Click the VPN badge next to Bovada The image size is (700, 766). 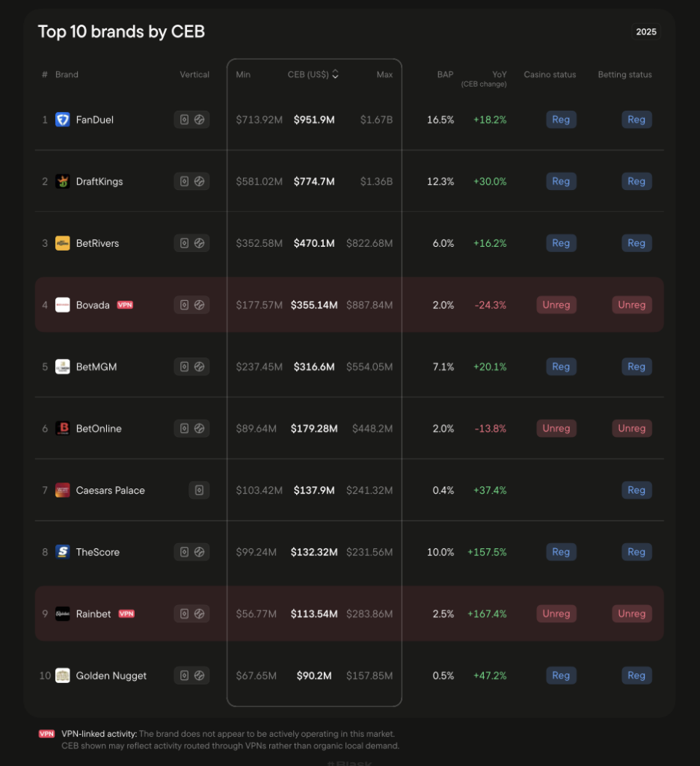(125, 305)
